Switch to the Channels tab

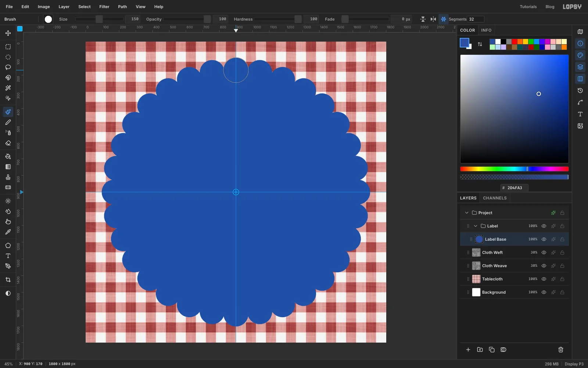[495, 198]
